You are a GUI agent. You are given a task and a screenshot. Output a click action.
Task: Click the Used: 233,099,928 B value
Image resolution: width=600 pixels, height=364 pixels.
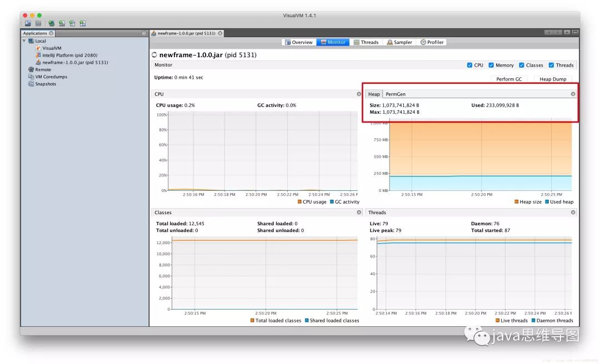click(x=495, y=105)
